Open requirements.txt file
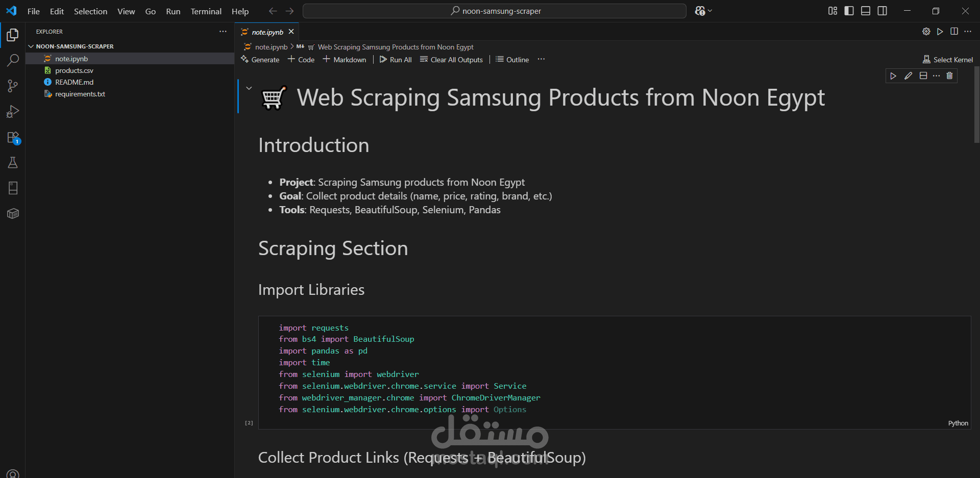 pos(130,94)
